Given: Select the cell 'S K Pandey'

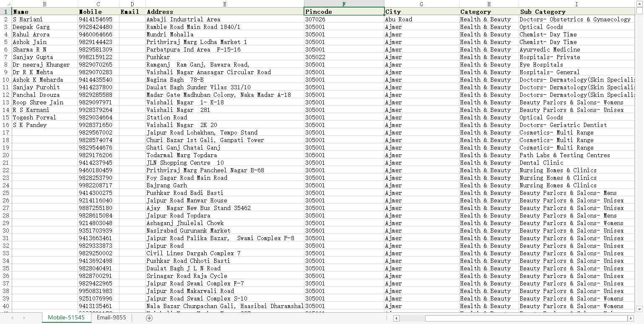Looking at the screenshot, I should click(x=45, y=125).
